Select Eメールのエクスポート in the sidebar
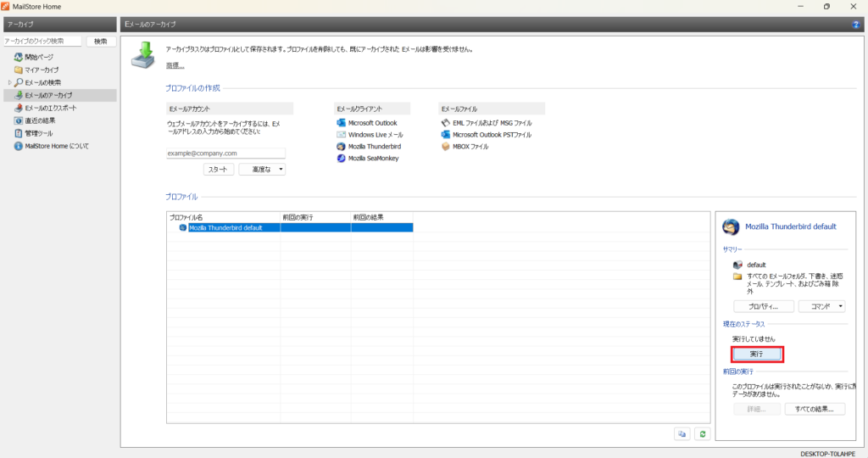868x458 pixels. coord(50,108)
